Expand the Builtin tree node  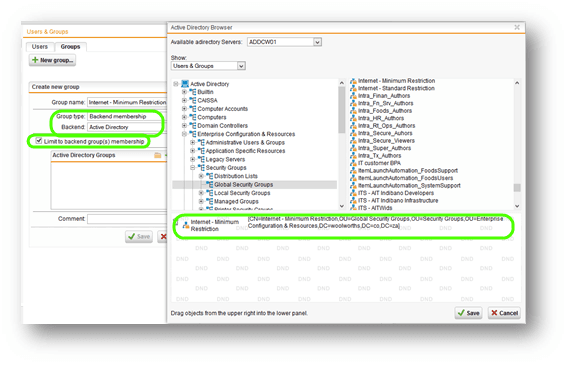(184, 92)
